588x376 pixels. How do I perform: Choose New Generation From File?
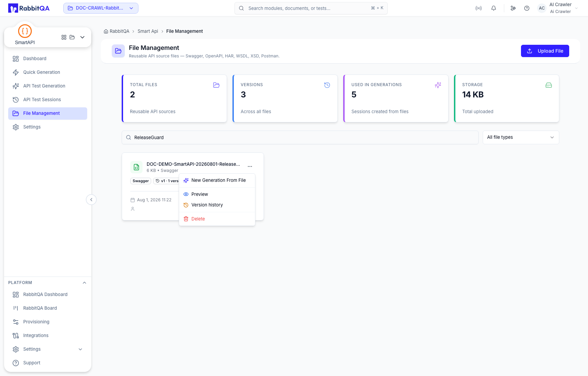(217, 180)
